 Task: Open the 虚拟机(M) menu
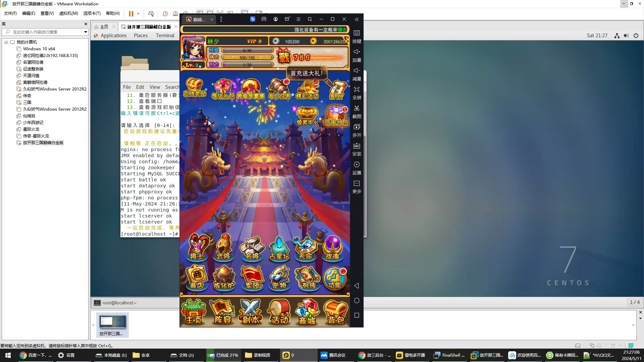[x=68, y=13]
